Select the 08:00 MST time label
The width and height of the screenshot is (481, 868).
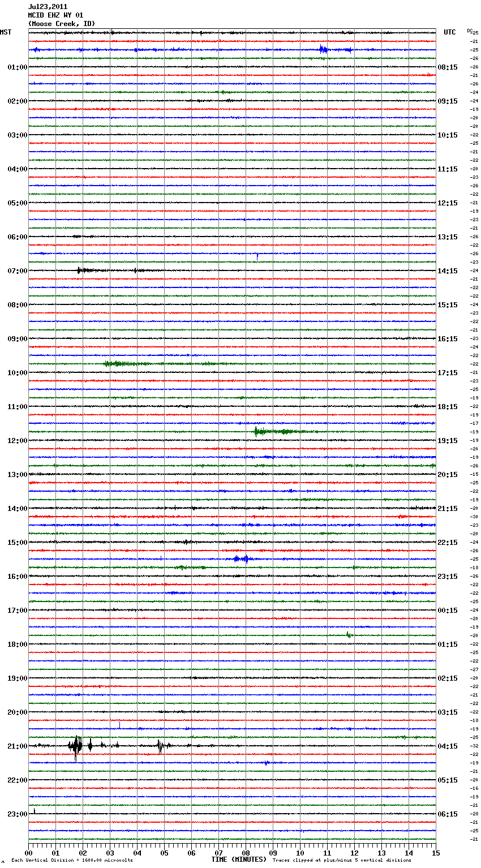tap(17, 305)
